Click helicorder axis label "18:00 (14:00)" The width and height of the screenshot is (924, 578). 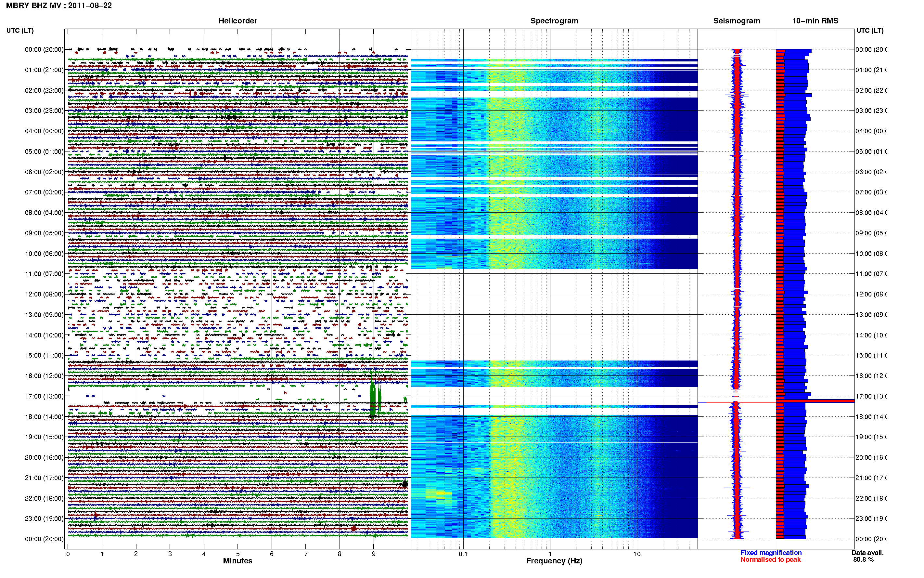44,417
